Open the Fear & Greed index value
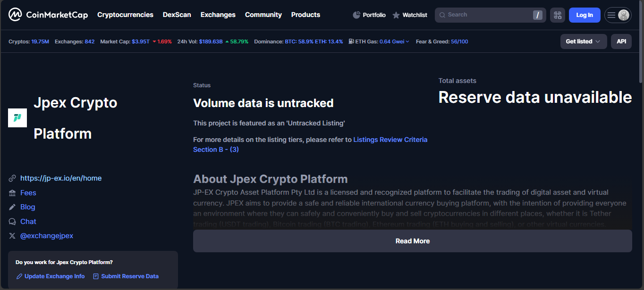The width and height of the screenshot is (644, 290). pyautogui.click(x=459, y=41)
